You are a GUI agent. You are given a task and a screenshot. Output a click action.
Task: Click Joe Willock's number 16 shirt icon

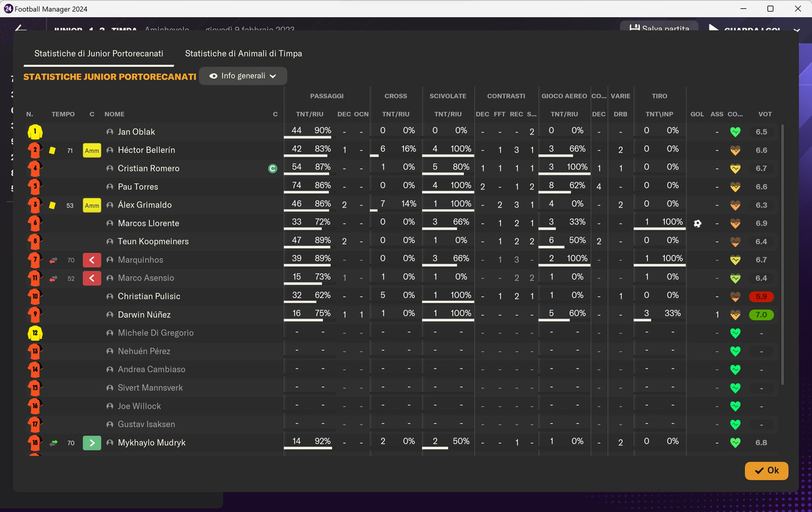pos(35,406)
